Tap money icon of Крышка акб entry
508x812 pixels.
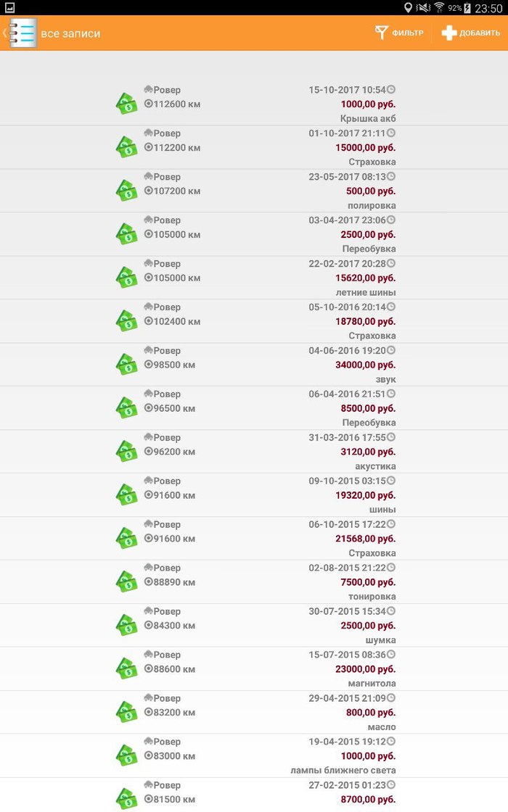pos(126,104)
